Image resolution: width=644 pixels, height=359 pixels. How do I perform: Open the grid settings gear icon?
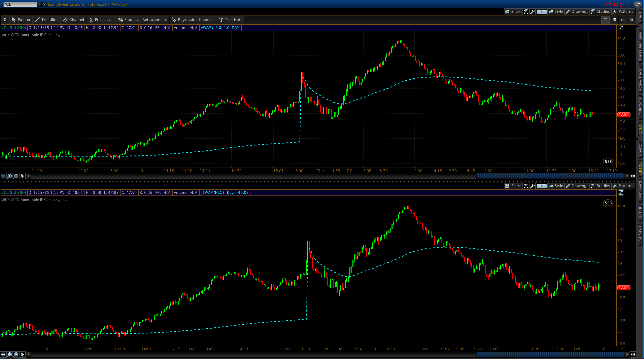click(x=632, y=20)
